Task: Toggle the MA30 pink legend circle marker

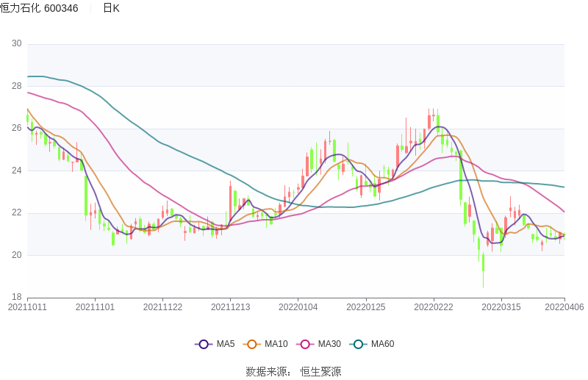Action: coord(305,344)
